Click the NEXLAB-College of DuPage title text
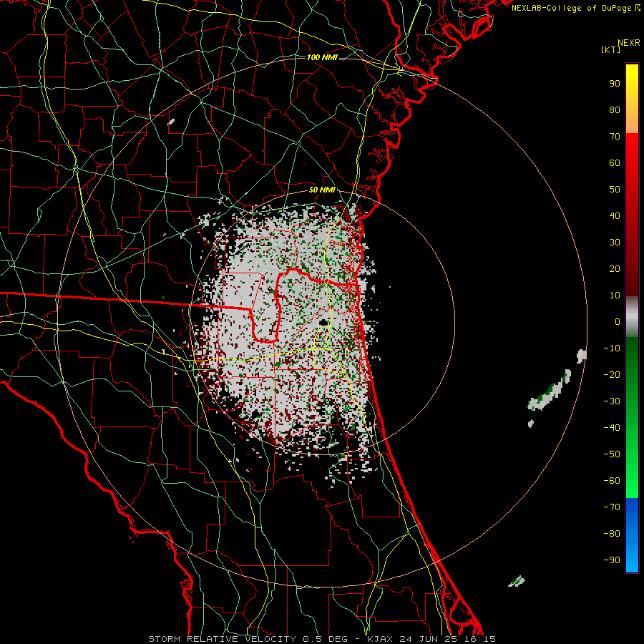Image resolution: width=644 pixels, height=644 pixels. [x=571, y=8]
